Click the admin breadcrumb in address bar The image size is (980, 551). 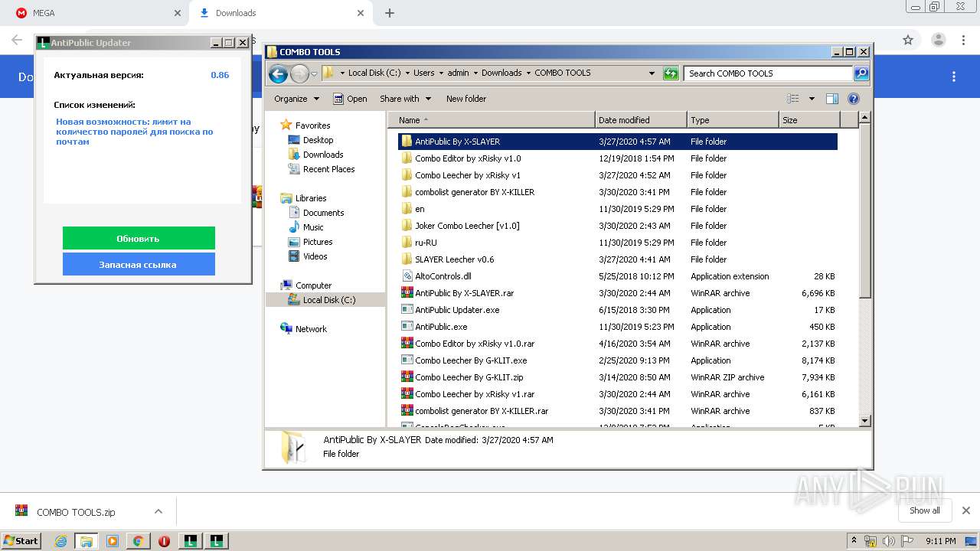(x=458, y=73)
